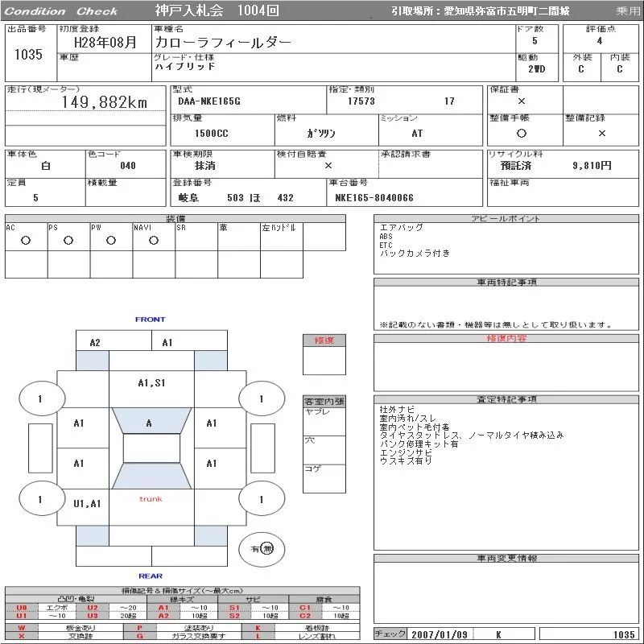This screenshot has height=644, width=644.
Task: Click バックカメラ付き in appeal points
Action: coord(415,253)
